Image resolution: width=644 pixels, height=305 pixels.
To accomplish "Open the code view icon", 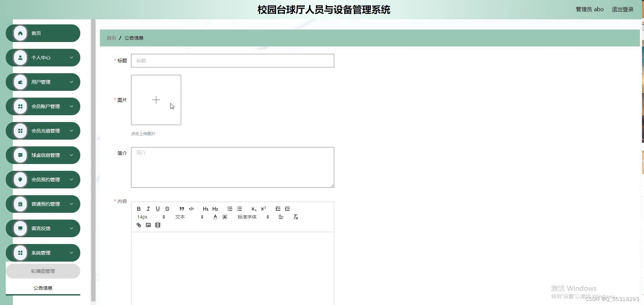I will pyautogui.click(x=191, y=209).
